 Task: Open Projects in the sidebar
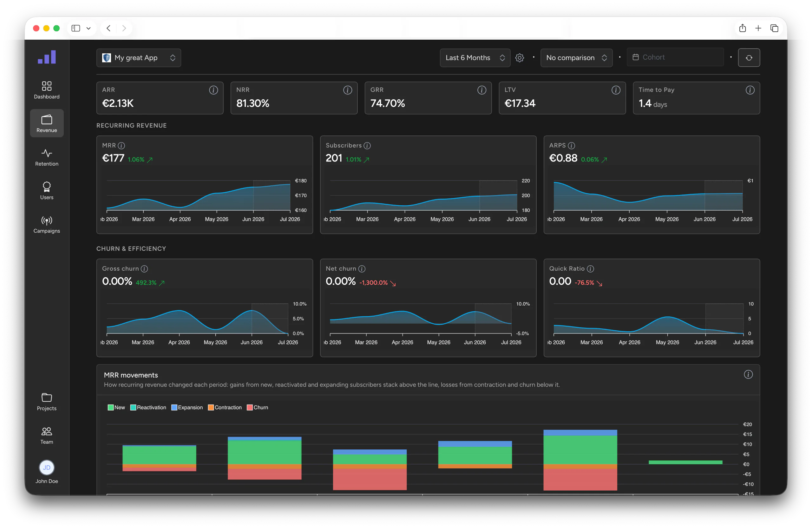point(47,401)
